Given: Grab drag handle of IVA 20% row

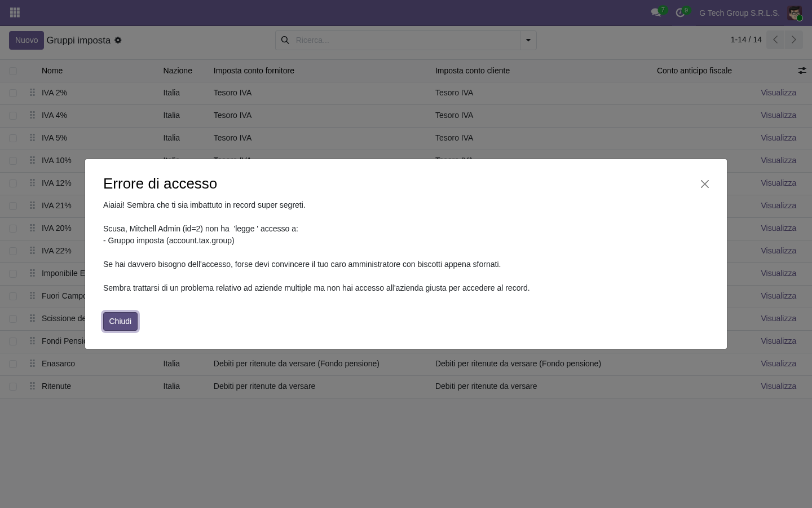Looking at the screenshot, I should click(x=32, y=228).
